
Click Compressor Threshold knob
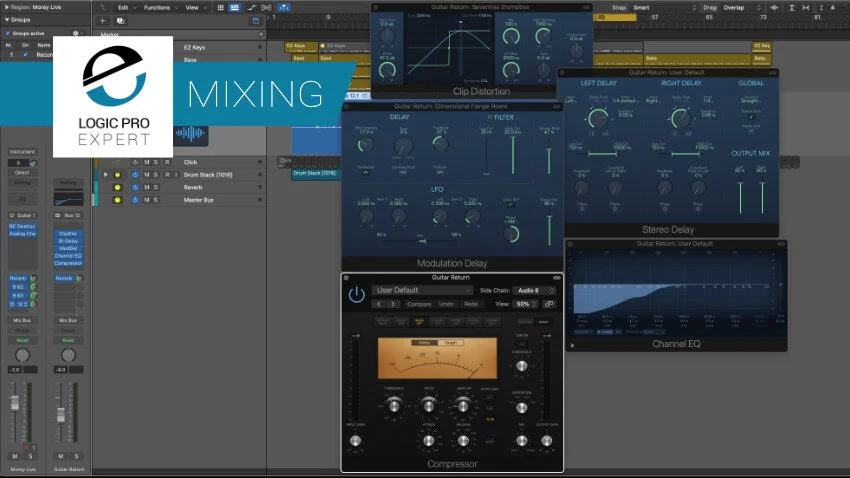pos(394,404)
